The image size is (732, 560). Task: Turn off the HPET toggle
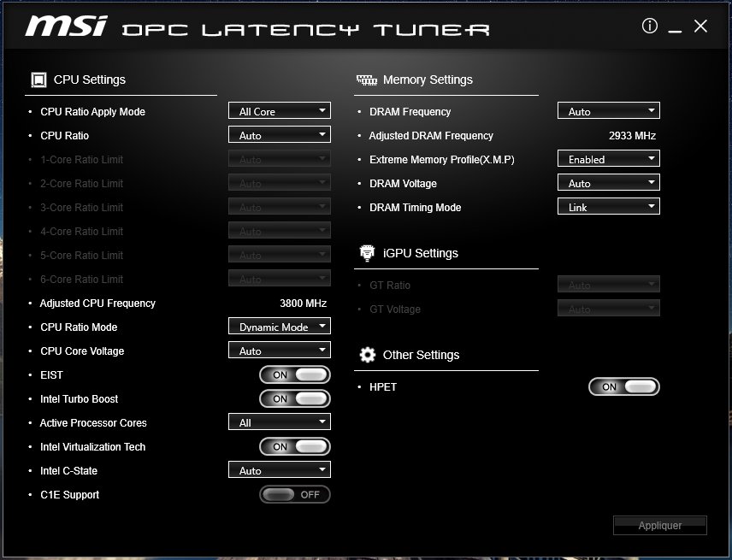pyautogui.click(x=624, y=387)
